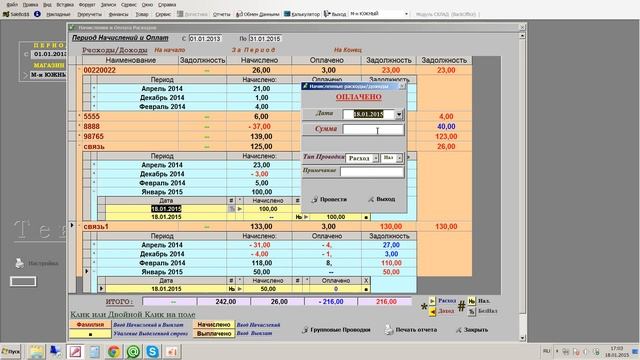The width and height of the screenshot is (640, 360).
Task: Open the file explorer taskbar icon
Action: tap(36, 351)
